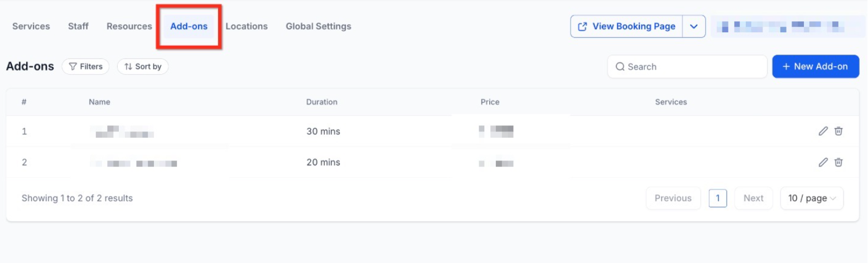This screenshot has height=263, width=868.
Task: Open the Global Settings tab
Action: coord(319,26)
